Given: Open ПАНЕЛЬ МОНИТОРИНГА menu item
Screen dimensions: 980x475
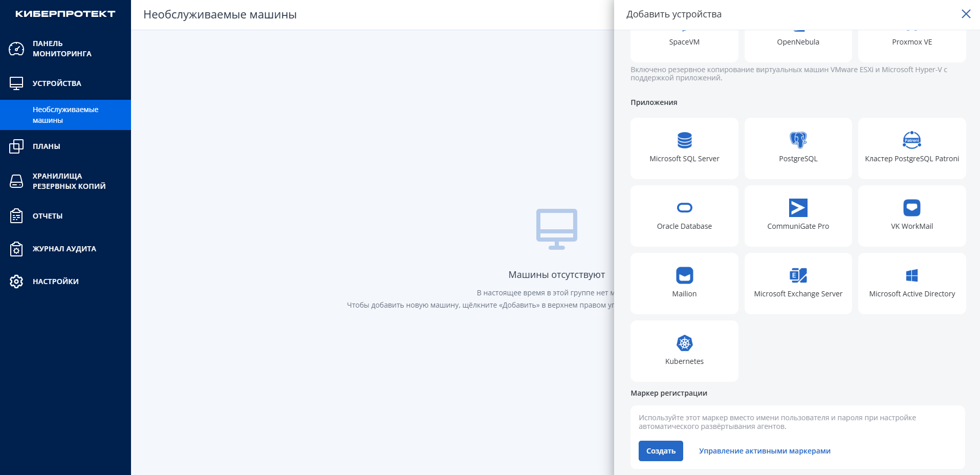Looking at the screenshot, I should pos(66,49).
